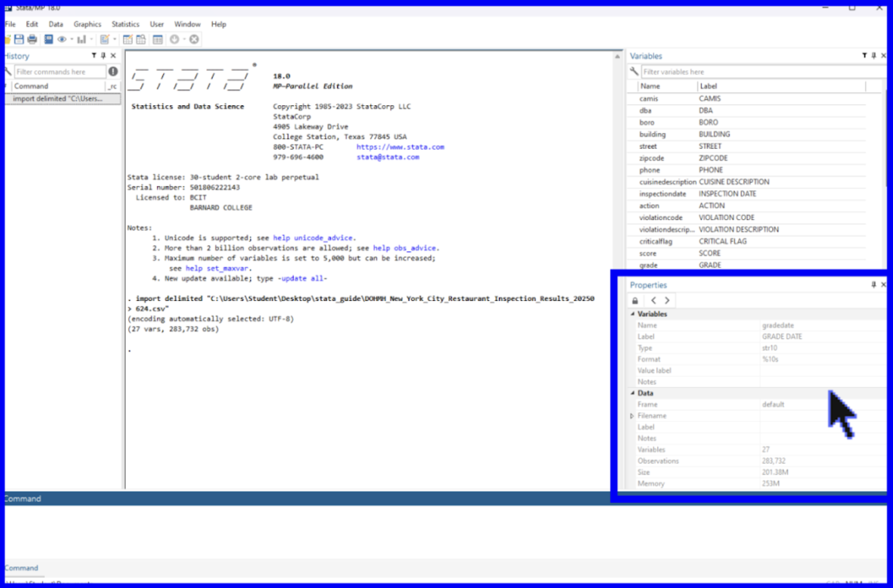Image resolution: width=893 pixels, height=588 pixels.
Task: Open the Viewer icon dropdown arrow
Action: [x=71, y=40]
